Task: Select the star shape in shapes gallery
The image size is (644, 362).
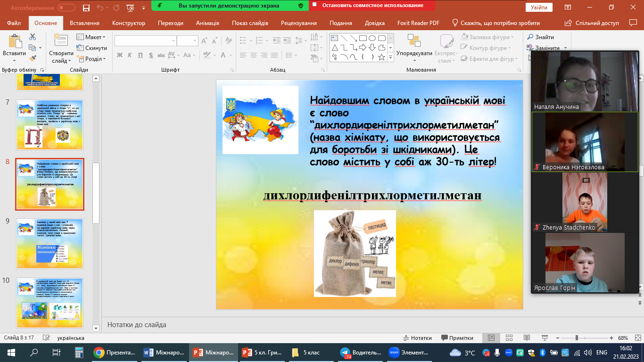Action: (x=381, y=57)
